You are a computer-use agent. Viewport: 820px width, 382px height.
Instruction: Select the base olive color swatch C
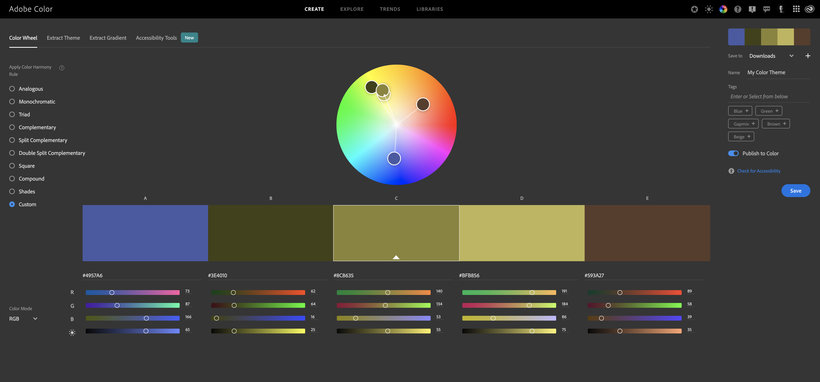(396, 233)
